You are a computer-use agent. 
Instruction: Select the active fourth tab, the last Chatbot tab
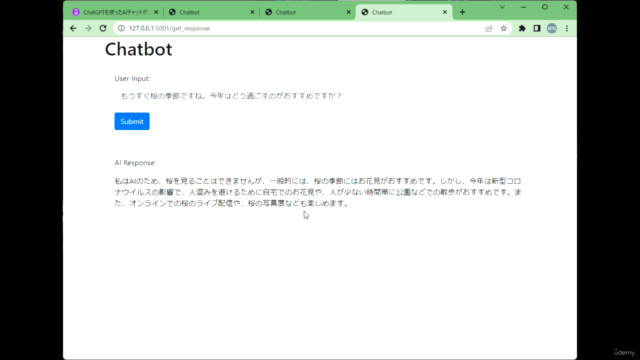click(404, 12)
